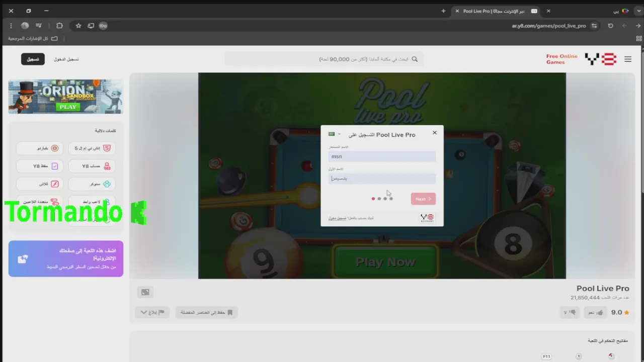Go forward in browser history
This screenshot has width=644, height=362.
pyautogui.click(x=624, y=26)
